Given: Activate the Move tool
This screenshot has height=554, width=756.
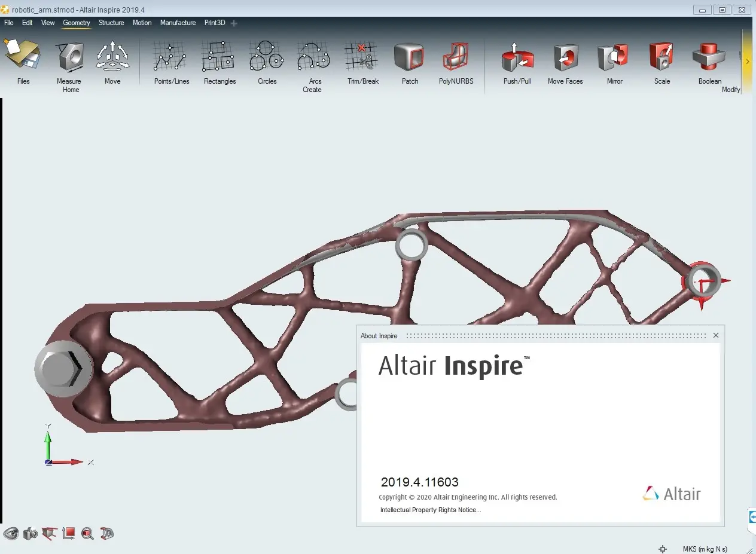Looking at the screenshot, I should click(112, 57).
